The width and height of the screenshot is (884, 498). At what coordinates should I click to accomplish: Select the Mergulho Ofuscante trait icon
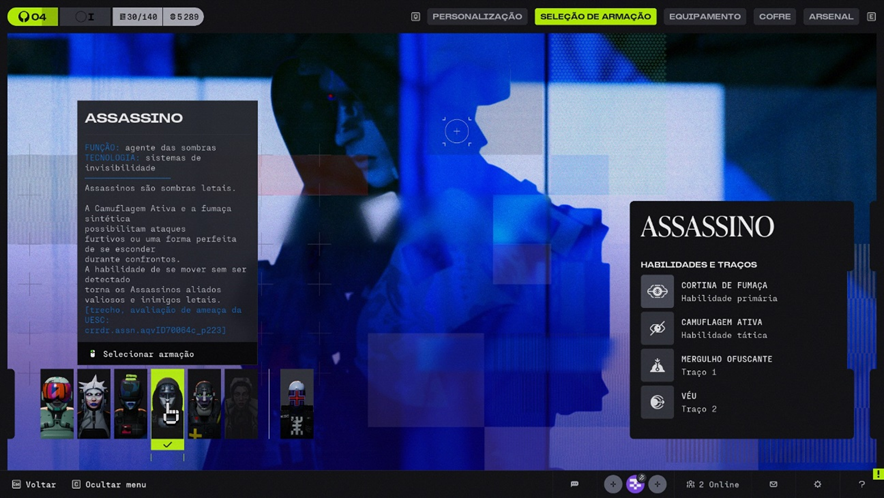click(x=657, y=365)
